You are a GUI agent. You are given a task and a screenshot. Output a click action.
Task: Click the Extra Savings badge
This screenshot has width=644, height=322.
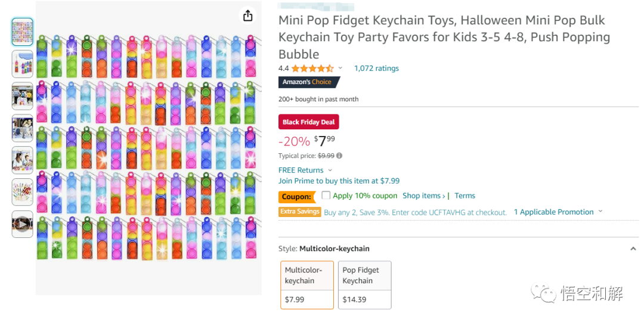[300, 212]
